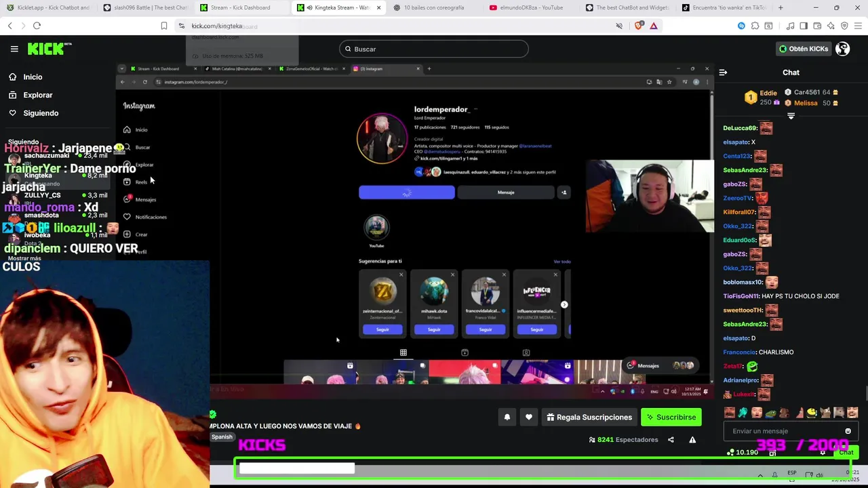Open a new browser tab
The height and width of the screenshot is (488, 868).
(781, 7)
